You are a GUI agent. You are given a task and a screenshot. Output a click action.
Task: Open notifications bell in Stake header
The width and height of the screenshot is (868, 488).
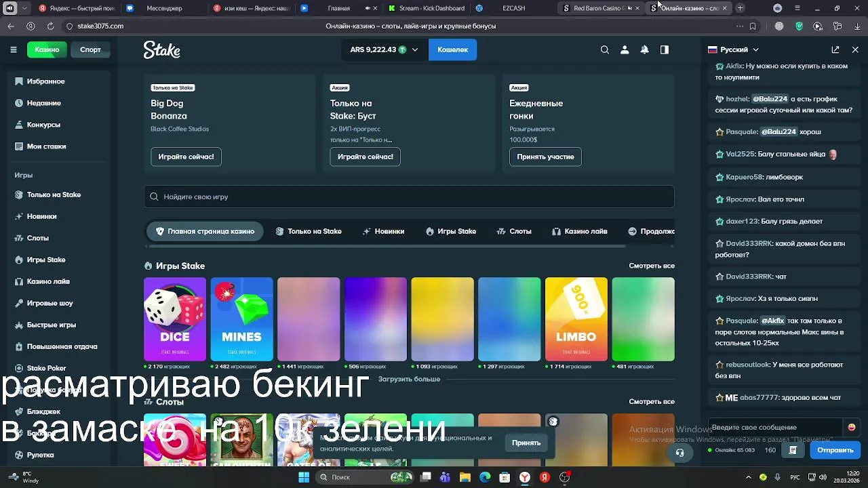(x=644, y=49)
